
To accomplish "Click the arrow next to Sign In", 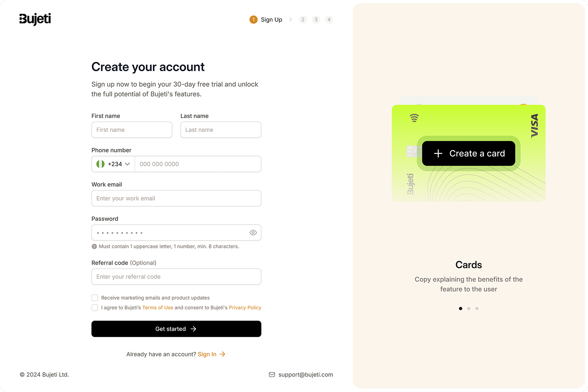I will pyautogui.click(x=222, y=354).
